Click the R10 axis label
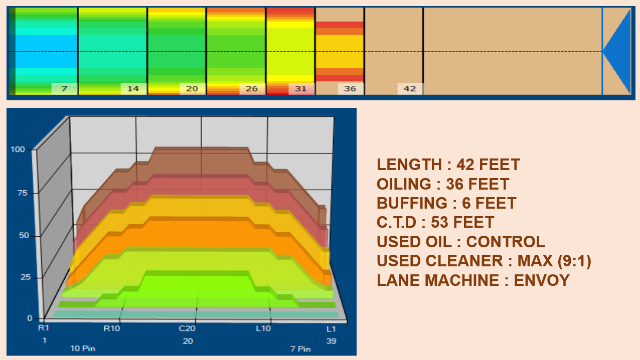640x360 pixels. [111, 328]
